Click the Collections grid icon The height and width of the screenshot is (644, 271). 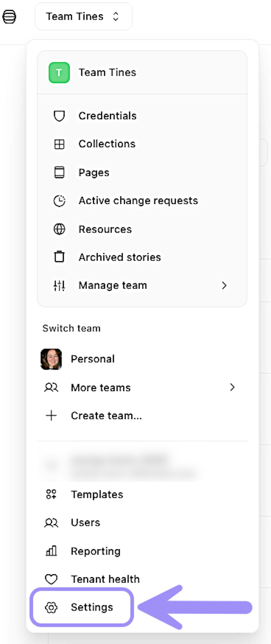click(59, 144)
